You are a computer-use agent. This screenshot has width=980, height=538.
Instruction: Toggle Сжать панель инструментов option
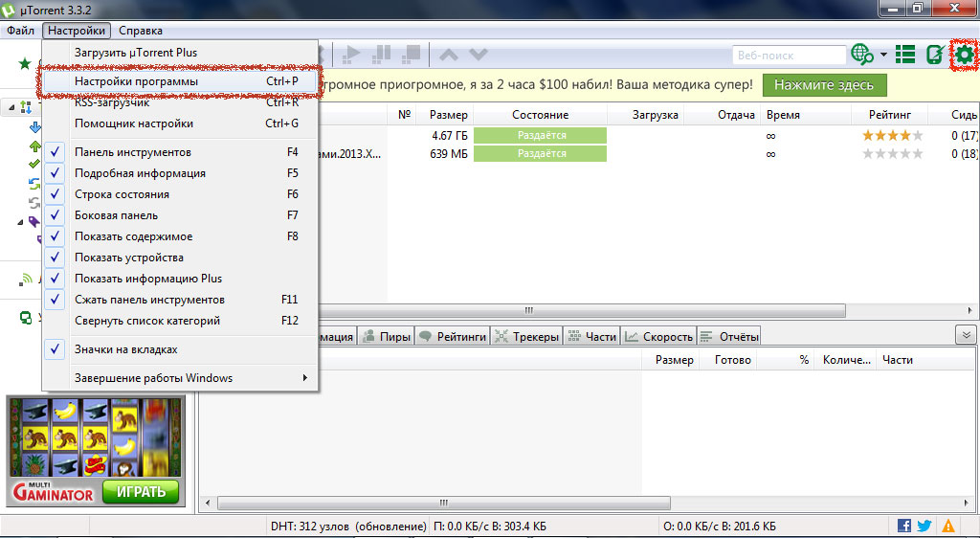180,300
